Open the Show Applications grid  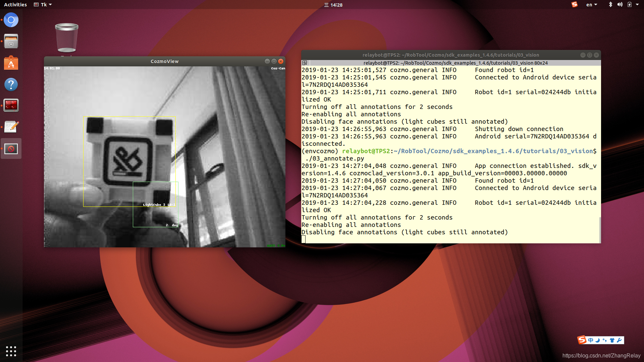click(11, 351)
